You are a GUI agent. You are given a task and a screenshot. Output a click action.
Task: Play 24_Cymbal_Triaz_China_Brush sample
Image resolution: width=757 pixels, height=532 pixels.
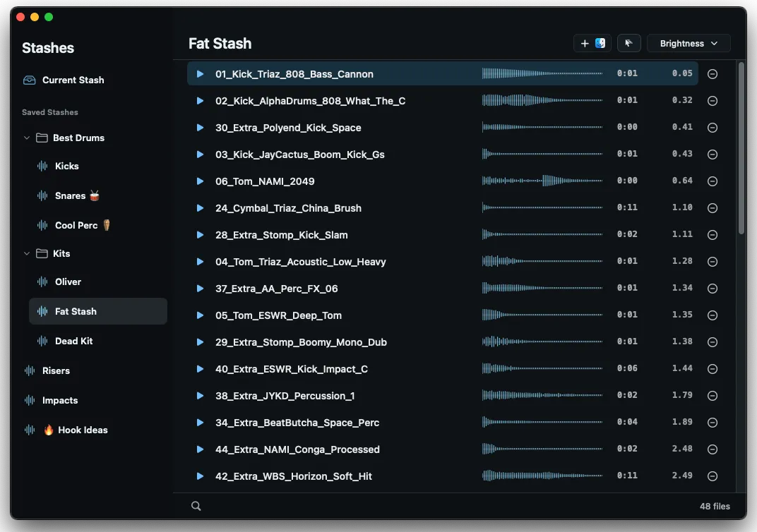coord(200,208)
